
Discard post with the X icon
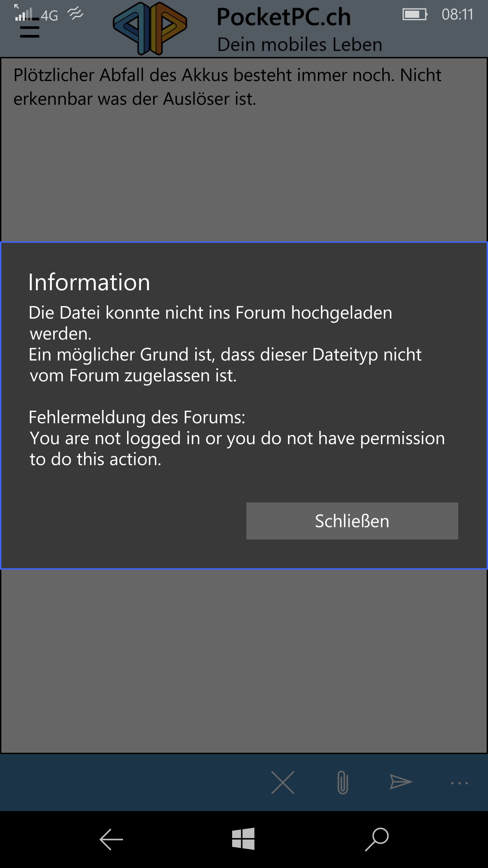click(283, 783)
